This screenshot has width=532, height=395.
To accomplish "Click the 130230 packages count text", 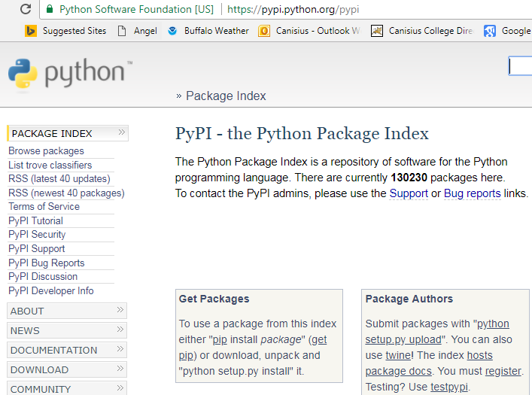I will point(409,178).
